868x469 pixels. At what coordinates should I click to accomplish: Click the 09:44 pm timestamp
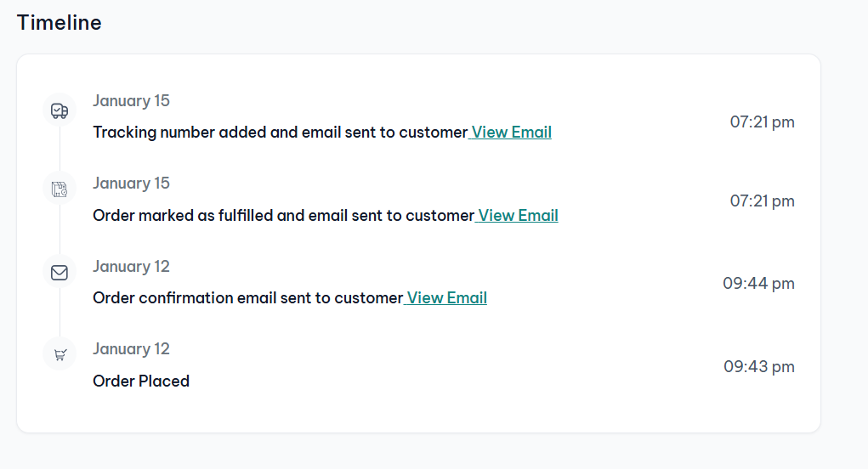pyautogui.click(x=759, y=284)
